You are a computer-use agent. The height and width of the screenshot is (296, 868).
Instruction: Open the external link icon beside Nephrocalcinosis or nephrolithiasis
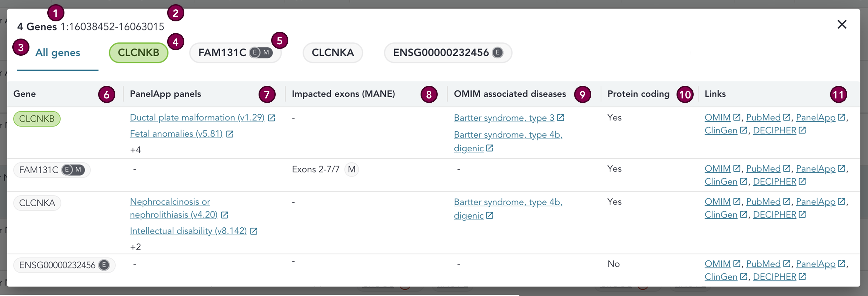coord(225,215)
